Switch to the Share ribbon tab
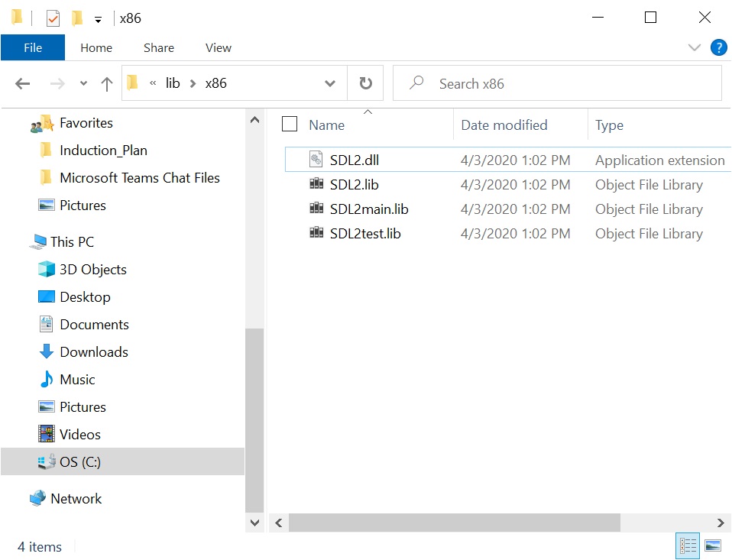This screenshot has width=732, height=560. pos(159,47)
